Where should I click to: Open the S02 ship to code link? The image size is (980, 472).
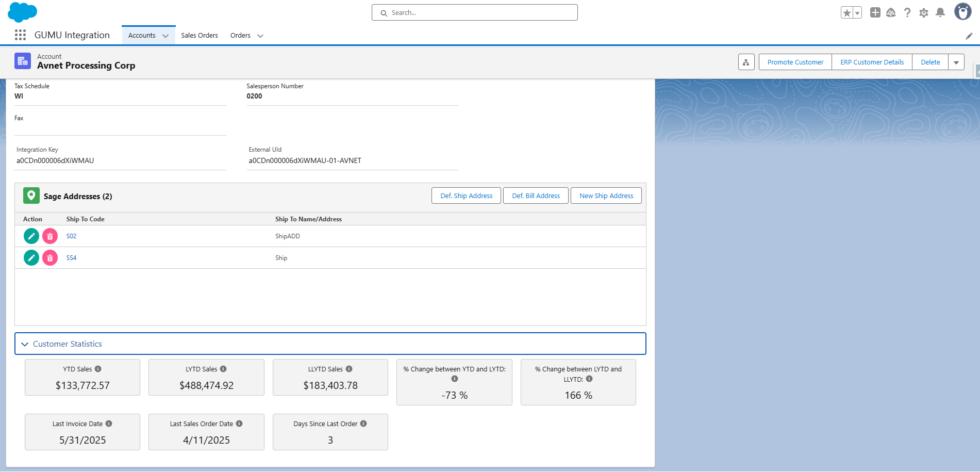tap(71, 236)
